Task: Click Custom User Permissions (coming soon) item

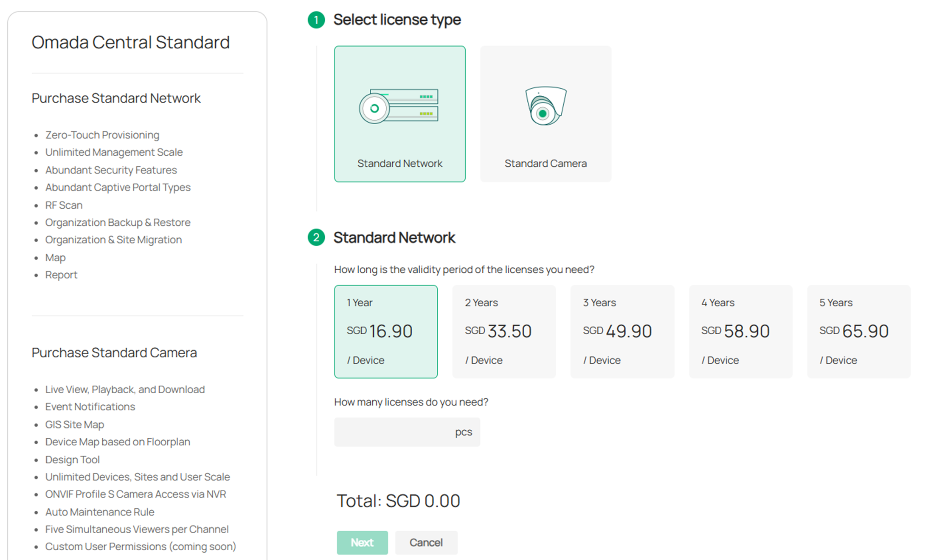Action: point(141,546)
